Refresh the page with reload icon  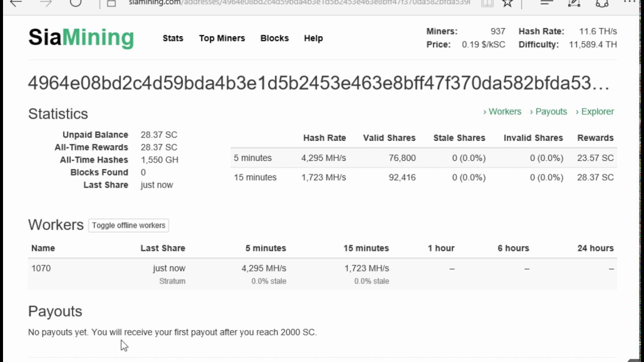click(x=75, y=3)
